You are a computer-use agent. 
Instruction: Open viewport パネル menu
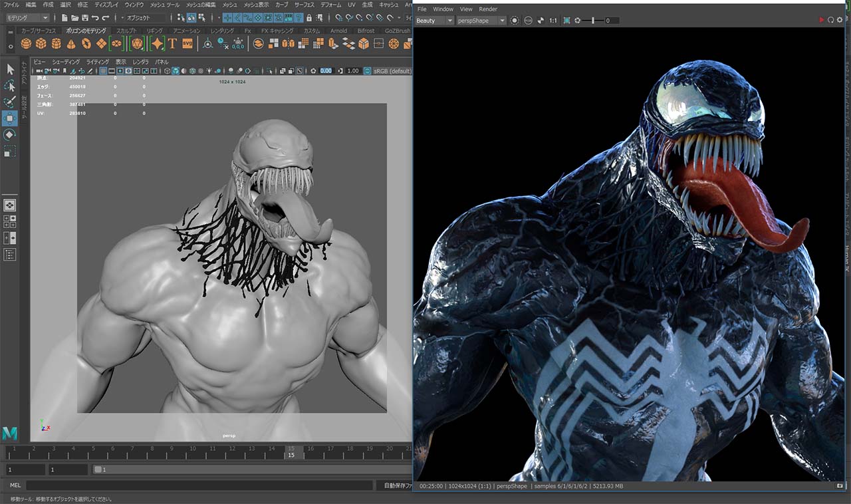161,62
